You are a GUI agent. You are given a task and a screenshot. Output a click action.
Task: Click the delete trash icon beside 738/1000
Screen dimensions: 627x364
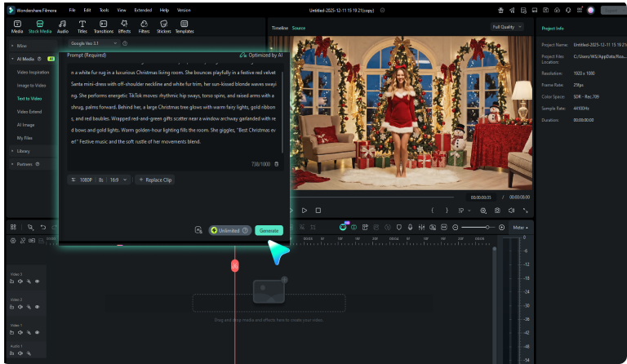(x=276, y=164)
